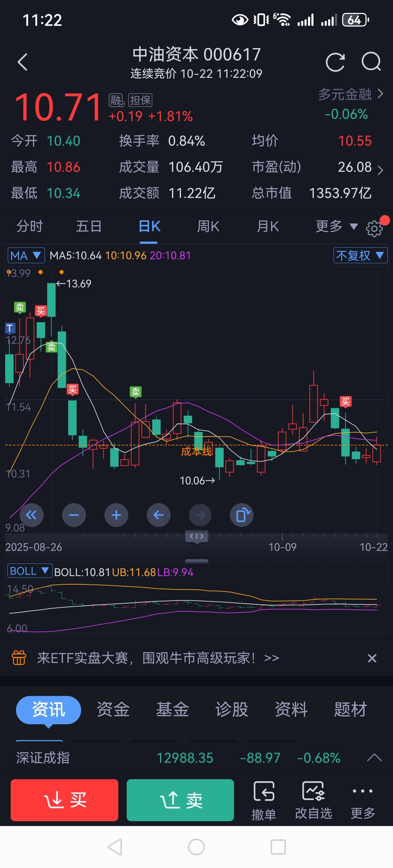Image resolution: width=393 pixels, height=868 pixels.
Task: Open 多元金融 sector details
Action: (x=351, y=94)
